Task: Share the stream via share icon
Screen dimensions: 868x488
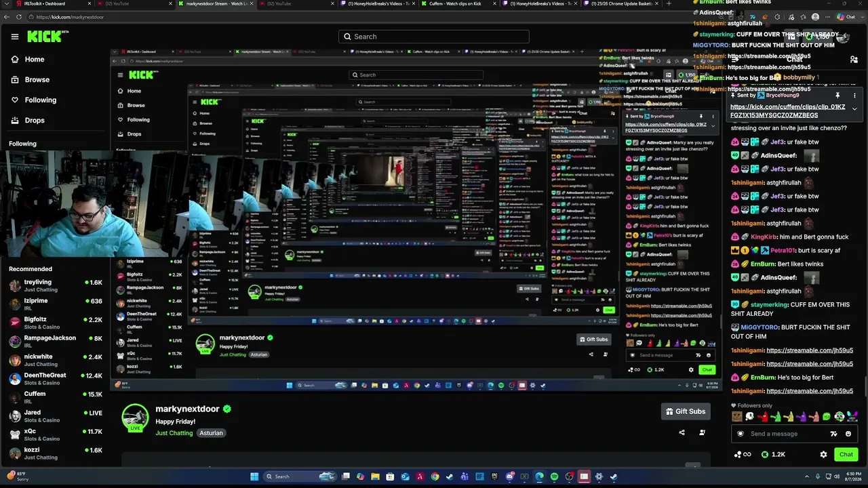Action: [x=682, y=432]
